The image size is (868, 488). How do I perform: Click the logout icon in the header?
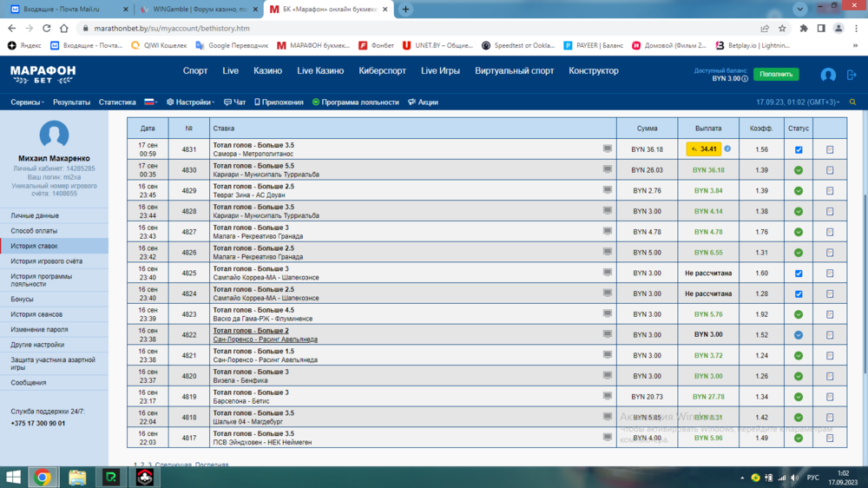click(850, 76)
